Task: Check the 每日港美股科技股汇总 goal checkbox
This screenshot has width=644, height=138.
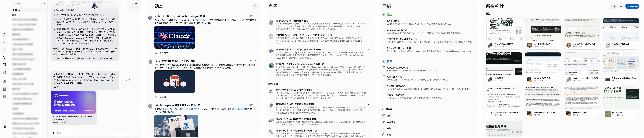Action: click(384, 68)
